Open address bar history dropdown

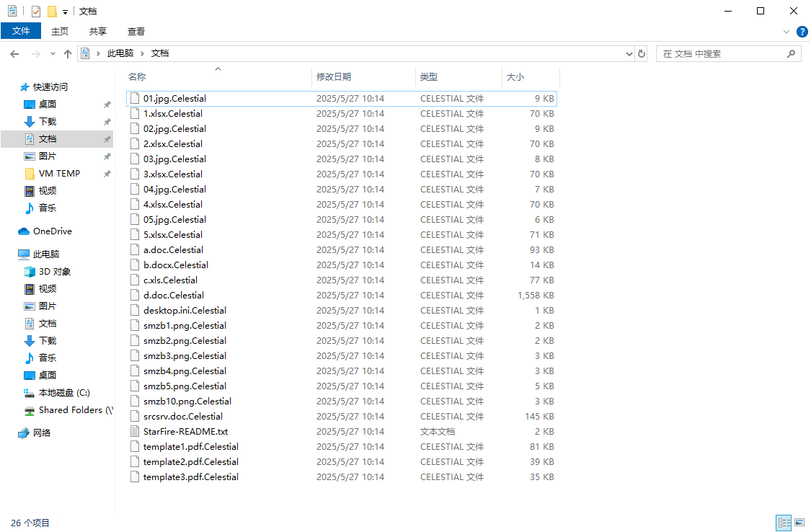pyautogui.click(x=629, y=54)
